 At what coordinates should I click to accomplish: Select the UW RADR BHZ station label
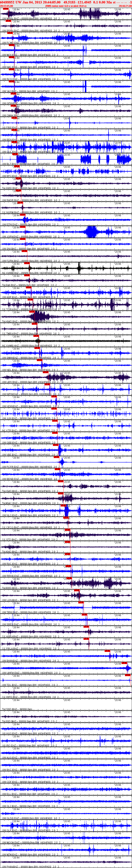pyautogui.click(x=31, y=201)
